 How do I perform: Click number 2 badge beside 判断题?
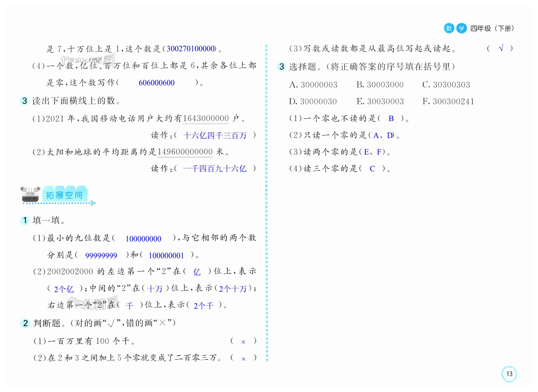tap(25, 323)
